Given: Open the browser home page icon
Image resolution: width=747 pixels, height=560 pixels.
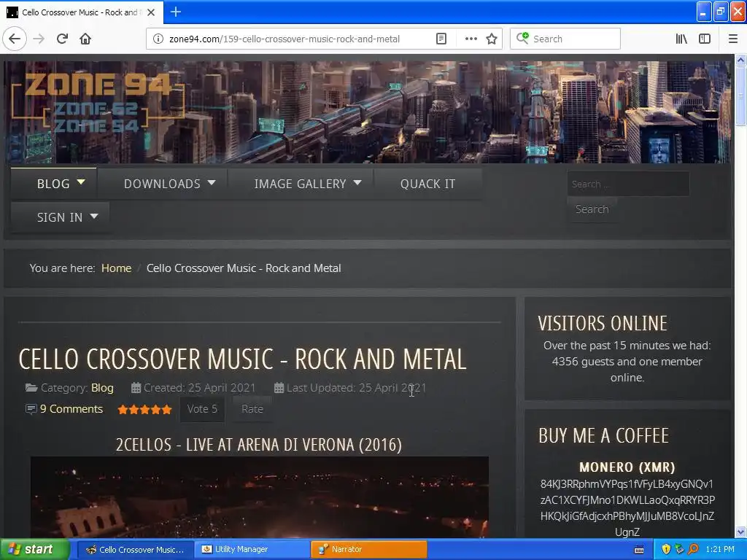Looking at the screenshot, I should point(85,39).
